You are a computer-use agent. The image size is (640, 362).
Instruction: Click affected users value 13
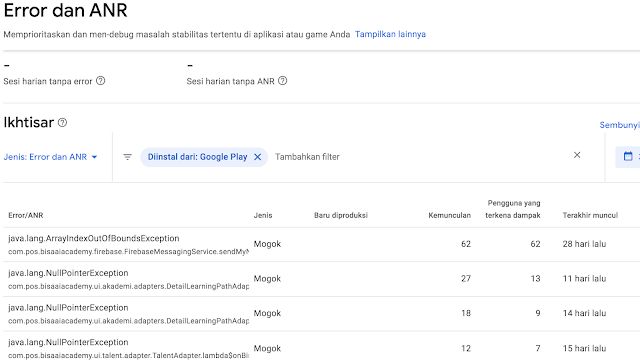(x=536, y=279)
